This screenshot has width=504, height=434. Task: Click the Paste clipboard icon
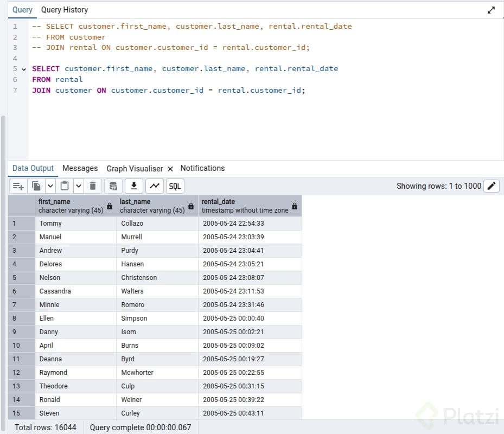(x=65, y=186)
